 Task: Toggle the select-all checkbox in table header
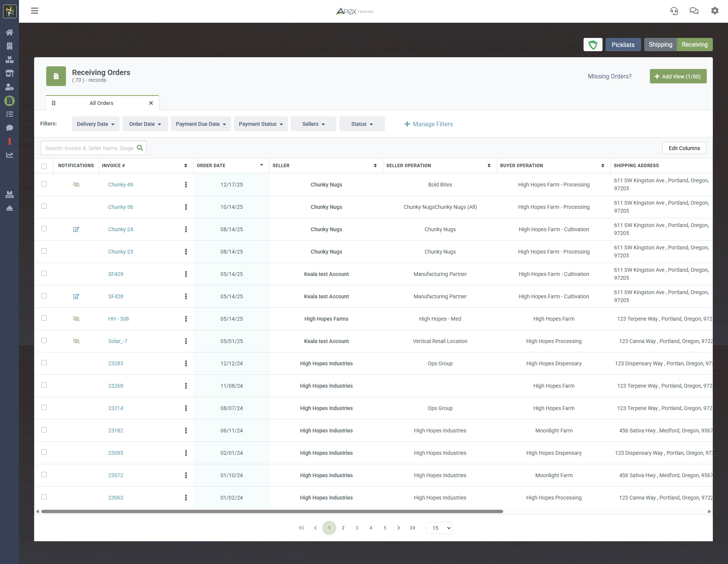click(44, 166)
